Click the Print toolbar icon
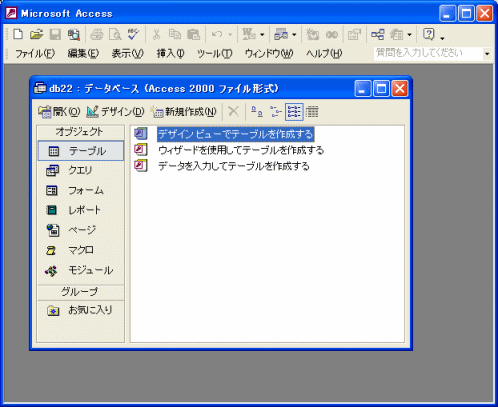The image size is (498, 407). 97,34
